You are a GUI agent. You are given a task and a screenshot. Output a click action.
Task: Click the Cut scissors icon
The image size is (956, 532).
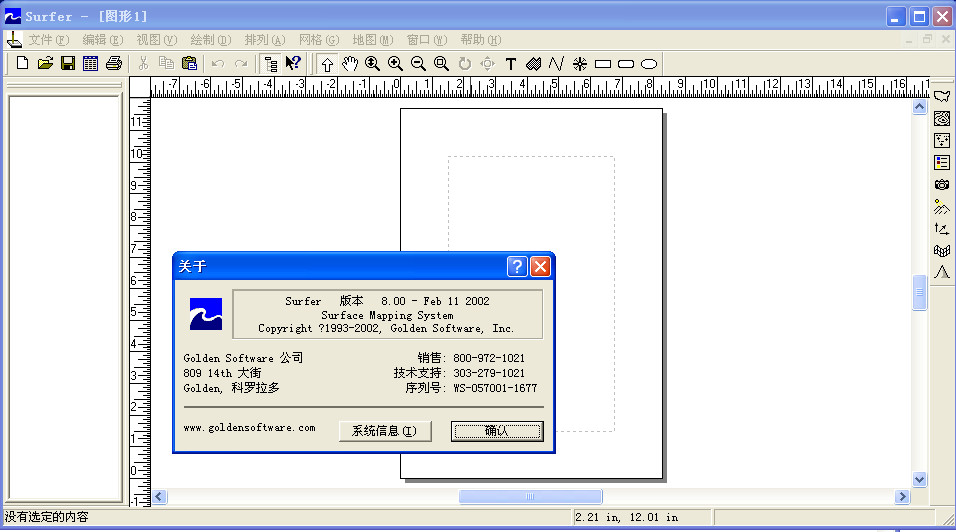(x=143, y=63)
